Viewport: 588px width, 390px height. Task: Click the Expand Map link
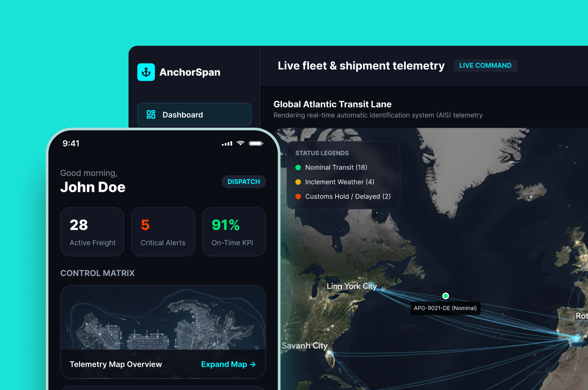tap(228, 364)
